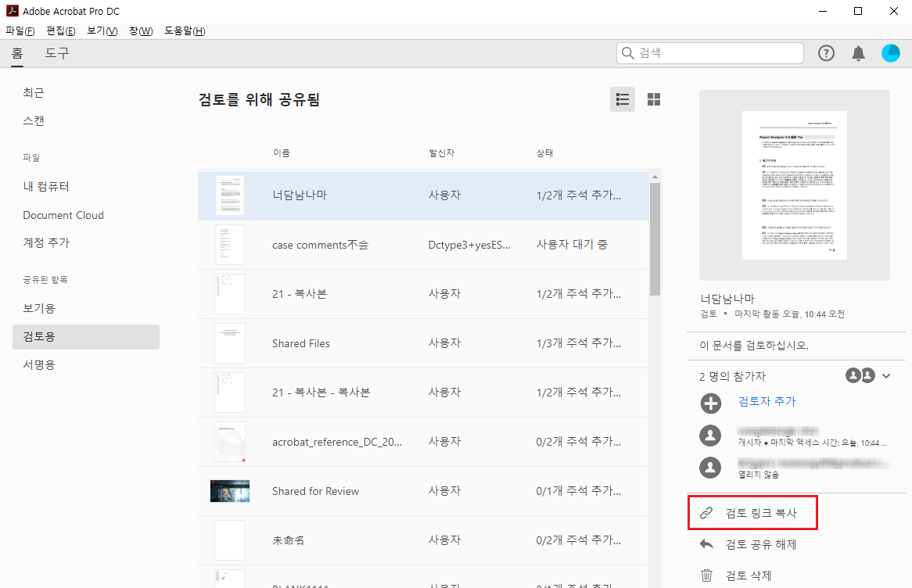Click the unshare review arrow icon
Image resolution: width=912 pixels, height=588 pixels.
point(706,544)
